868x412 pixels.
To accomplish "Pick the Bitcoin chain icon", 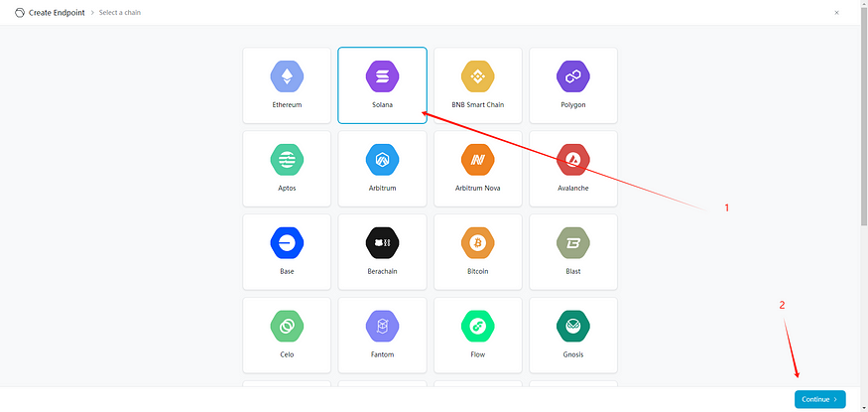I will 478,243.
